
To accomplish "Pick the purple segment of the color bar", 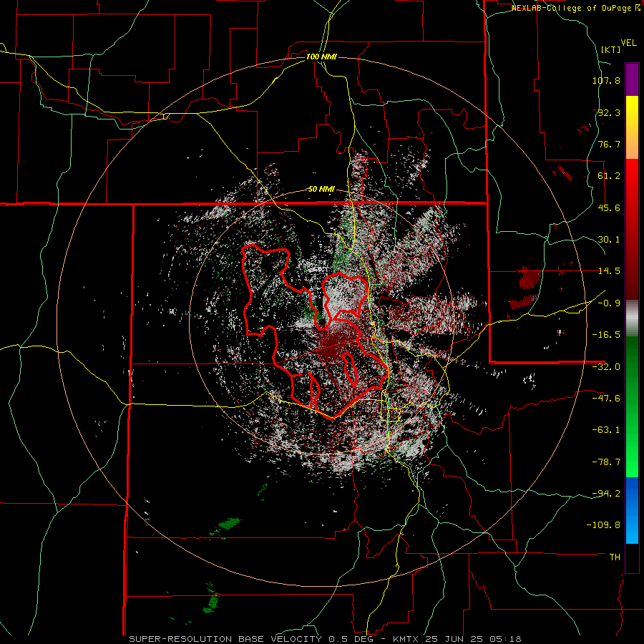I will pos(632,79).
